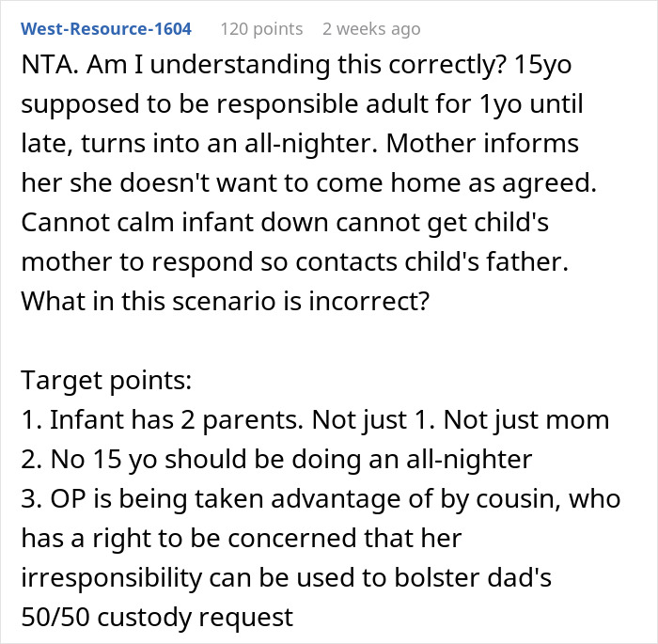Image resolution: width=658 pixels, height=644 pixels.
Task: Click the "50/50 custody request" line
Action: point(156,617)
